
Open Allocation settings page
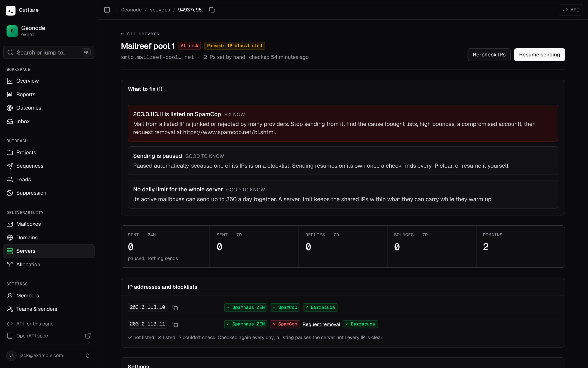pos(49,265)
